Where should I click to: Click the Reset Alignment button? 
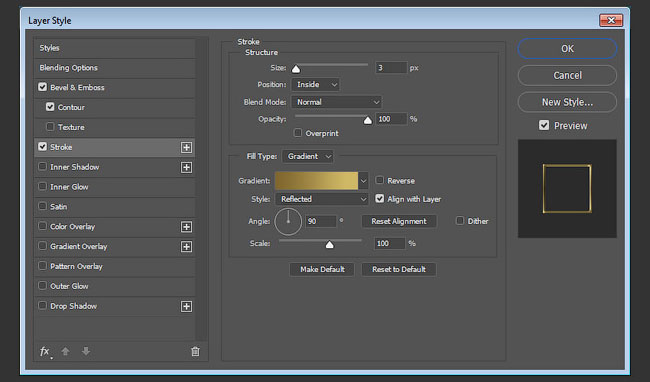tap(399, 221)
